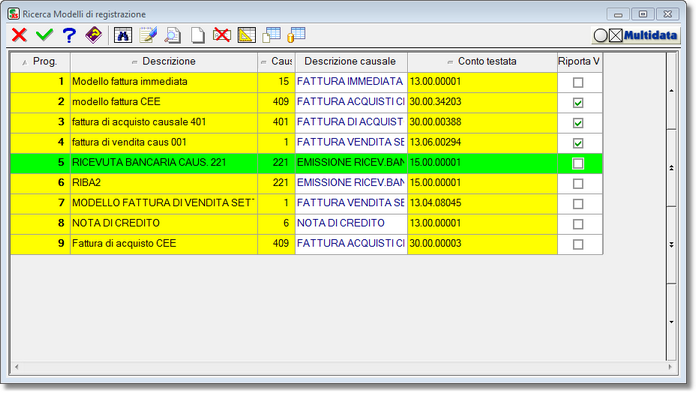Uncheck Riporta checkbox for fattura di vendita caus 001
Screen dimensions: 696x393
(577, 143)
